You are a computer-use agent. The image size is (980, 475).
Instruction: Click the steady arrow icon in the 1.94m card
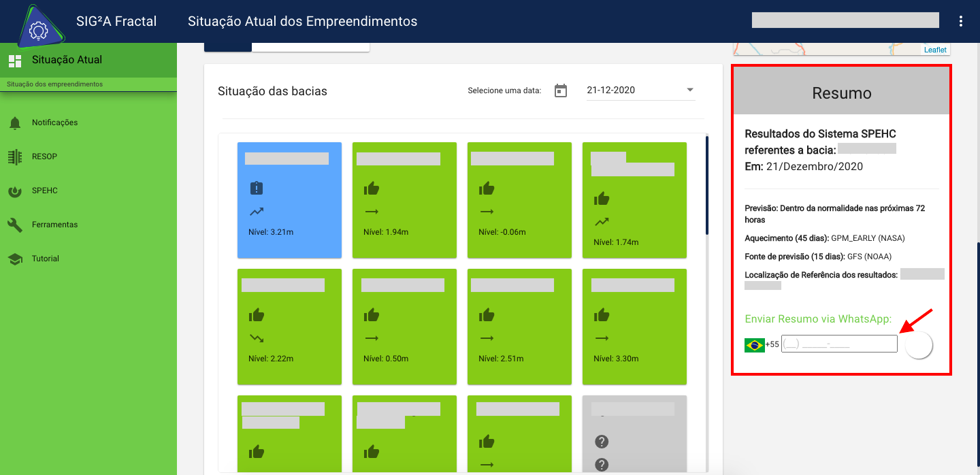tap(372, 212)
